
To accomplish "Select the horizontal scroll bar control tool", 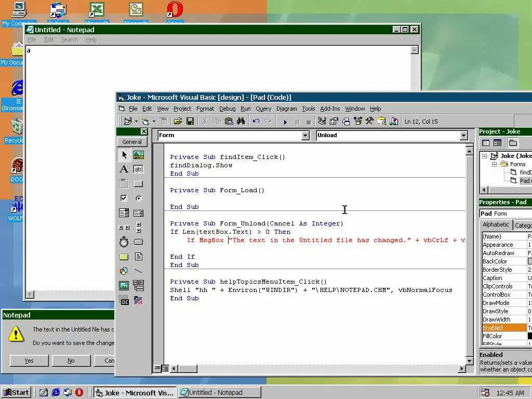I will pos(124,228).
